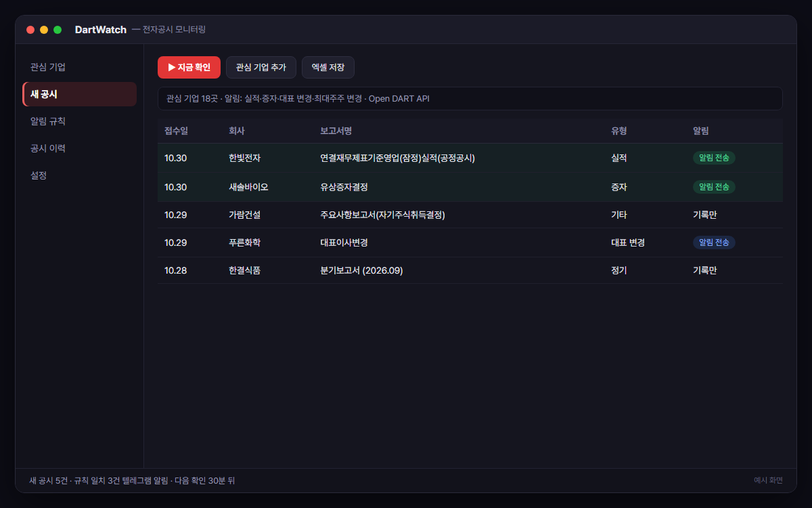812x508 pixels.
Task: Open 유상증자결정 report
Action: (344, 187)
